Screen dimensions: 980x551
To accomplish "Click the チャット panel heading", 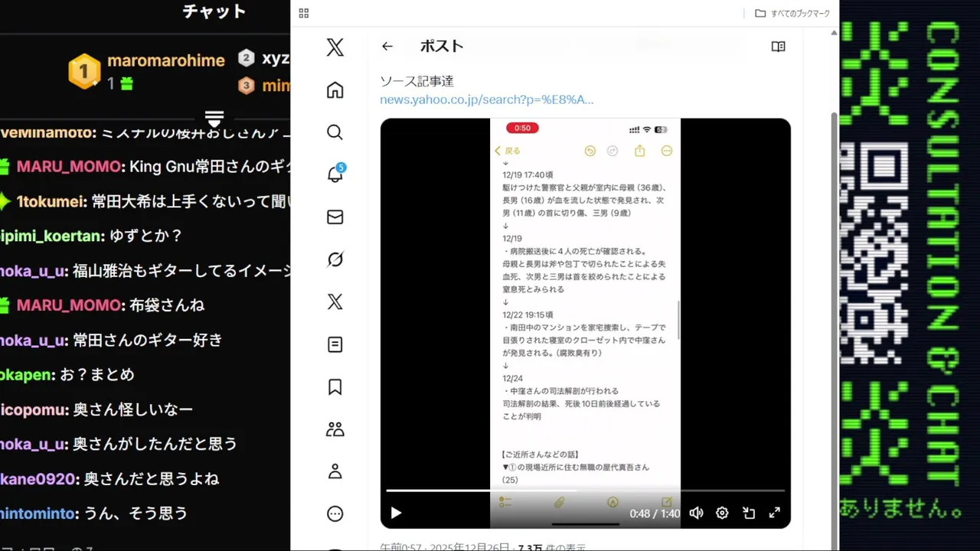I will (x=214, y=11).
